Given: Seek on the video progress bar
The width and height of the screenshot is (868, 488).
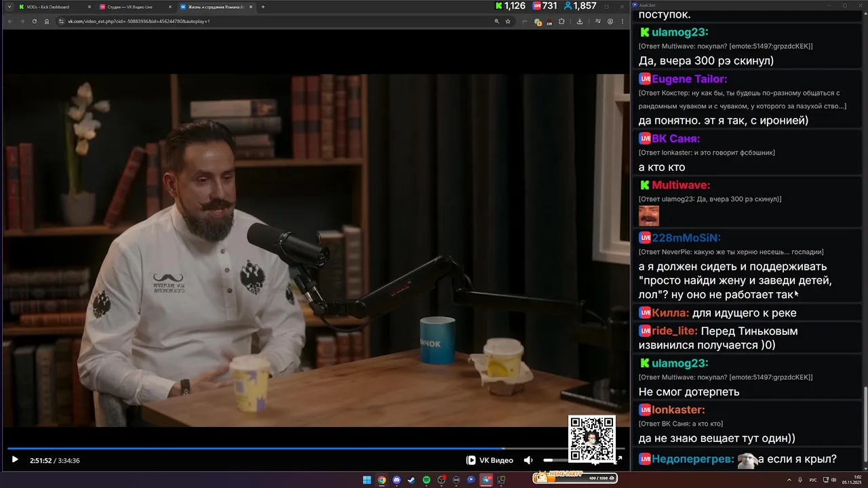Looking at the screenshot, I should (x=316, y=448).
